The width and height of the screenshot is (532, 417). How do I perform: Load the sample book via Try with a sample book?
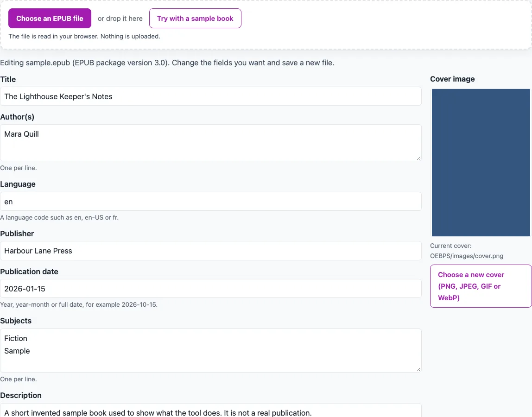(195, 19)
